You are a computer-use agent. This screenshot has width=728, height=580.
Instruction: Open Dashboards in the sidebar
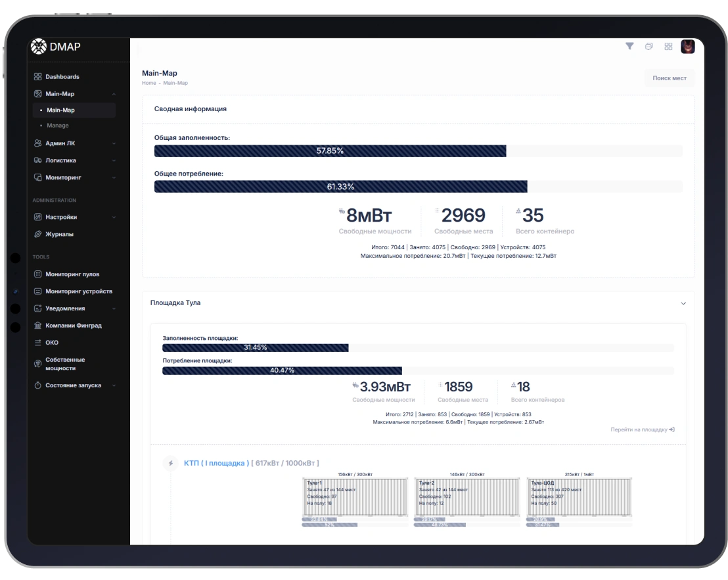click(62, 77)
